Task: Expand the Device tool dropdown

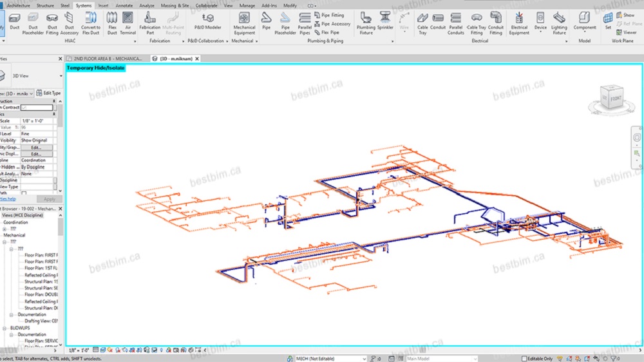Action: click(x=540, y=32)
